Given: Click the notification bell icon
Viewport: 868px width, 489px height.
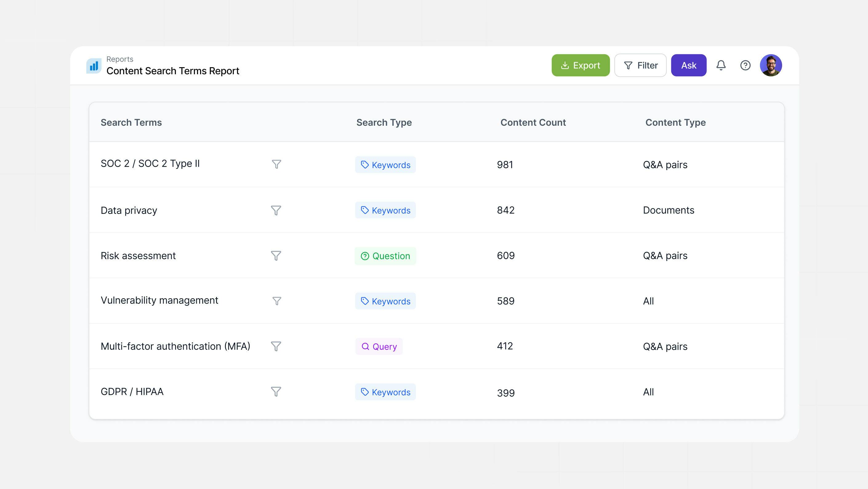Looking at the screenshot, I should (721, 65).
